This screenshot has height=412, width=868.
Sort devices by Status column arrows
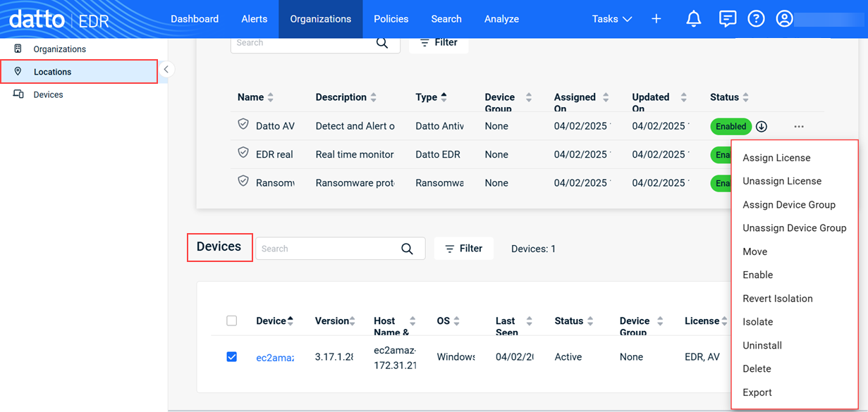click(590, 321)
